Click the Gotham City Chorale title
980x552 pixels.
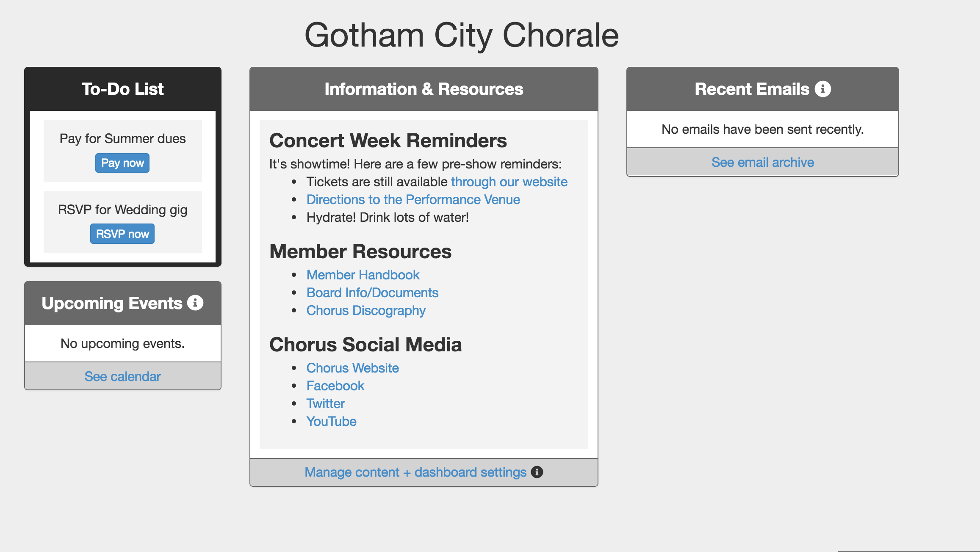pyautogui.click(x=461, y=35)
